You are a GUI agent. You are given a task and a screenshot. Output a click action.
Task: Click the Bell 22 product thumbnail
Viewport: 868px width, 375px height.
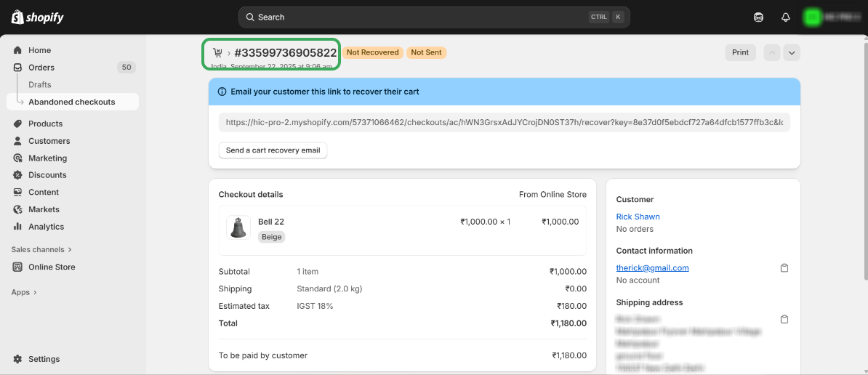coord(238,228)
